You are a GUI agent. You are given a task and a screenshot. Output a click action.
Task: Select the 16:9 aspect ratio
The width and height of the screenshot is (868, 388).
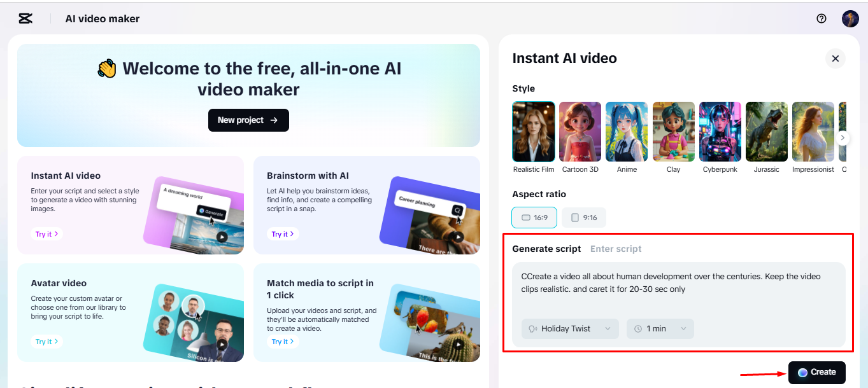pyautogui.click(x=534, y=218)
